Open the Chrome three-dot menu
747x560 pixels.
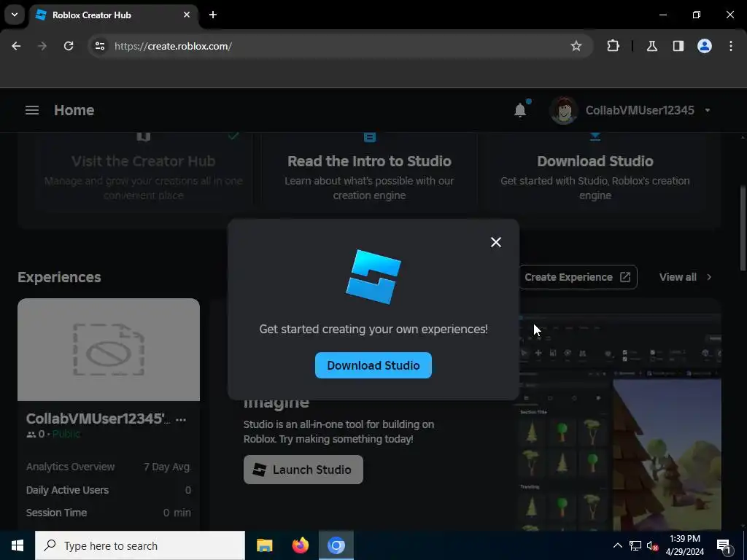pos(731,46)
